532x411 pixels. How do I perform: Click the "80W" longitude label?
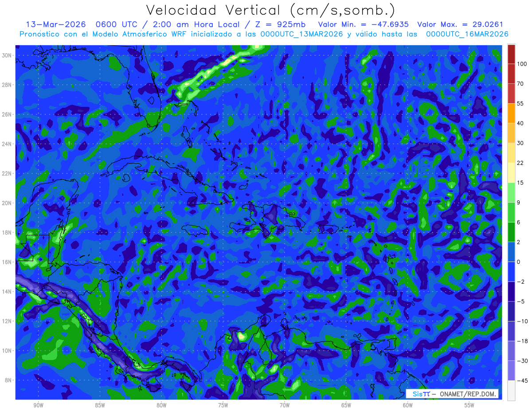161,405
